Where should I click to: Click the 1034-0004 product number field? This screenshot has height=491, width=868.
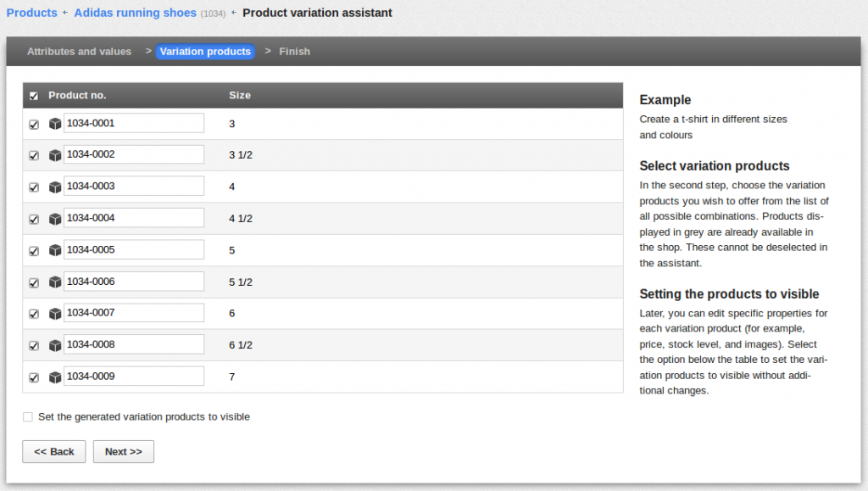click(134, 218)
